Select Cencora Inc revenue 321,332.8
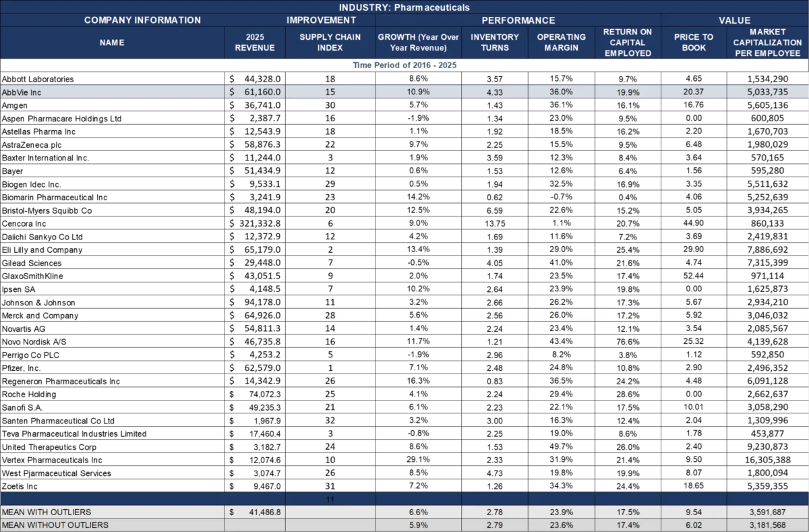Screen dimensions: 809x532 pos(255,223)
